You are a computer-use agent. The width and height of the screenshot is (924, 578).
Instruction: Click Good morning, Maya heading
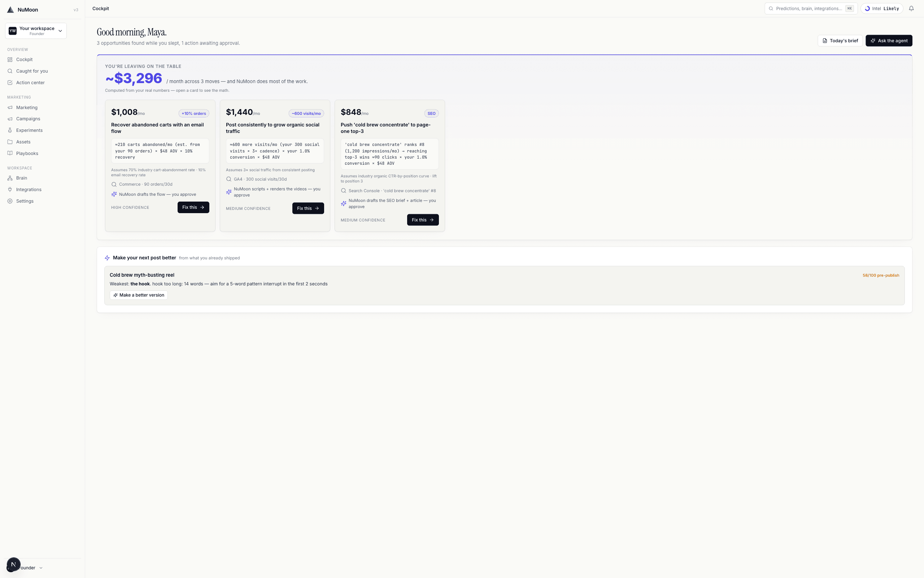(132, 32)
